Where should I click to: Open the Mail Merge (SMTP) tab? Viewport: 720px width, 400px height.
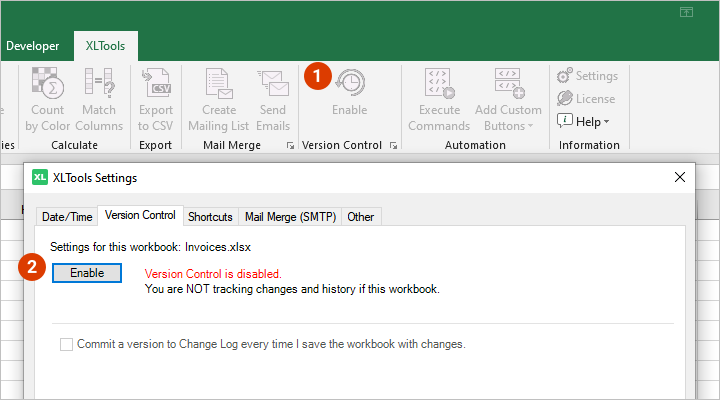coord(290,216)
